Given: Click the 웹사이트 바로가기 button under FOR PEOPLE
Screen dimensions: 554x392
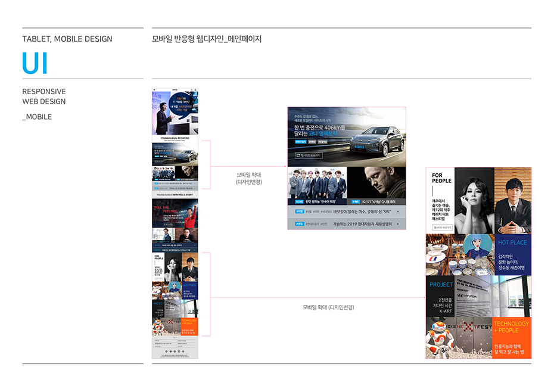Looking at the screenshot, I should [442, 228].
